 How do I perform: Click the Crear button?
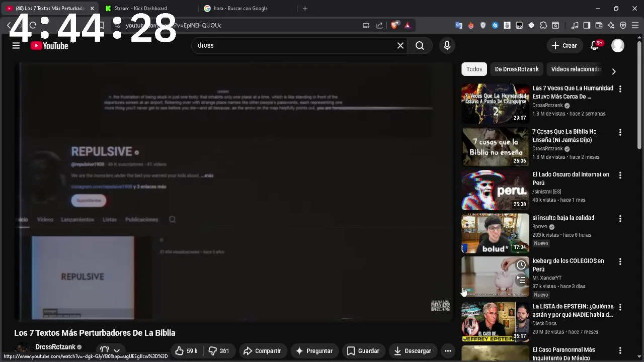(564, 46)
